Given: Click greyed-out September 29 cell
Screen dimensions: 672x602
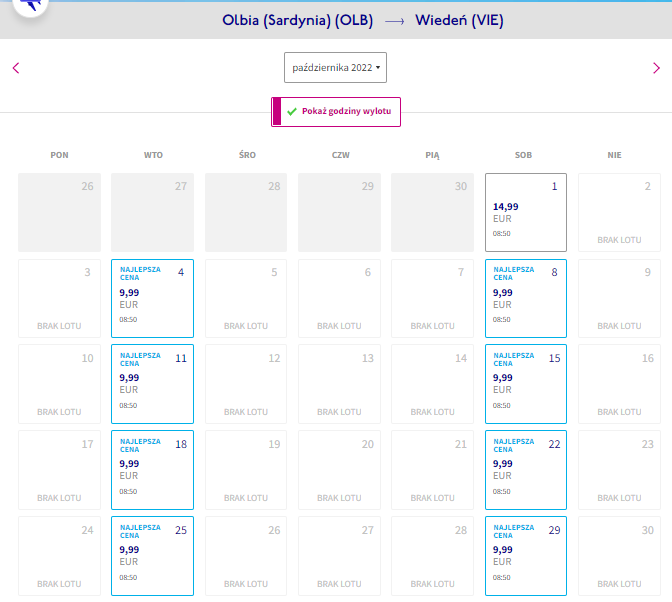Looking at the screenshot, I should [339, 212].
